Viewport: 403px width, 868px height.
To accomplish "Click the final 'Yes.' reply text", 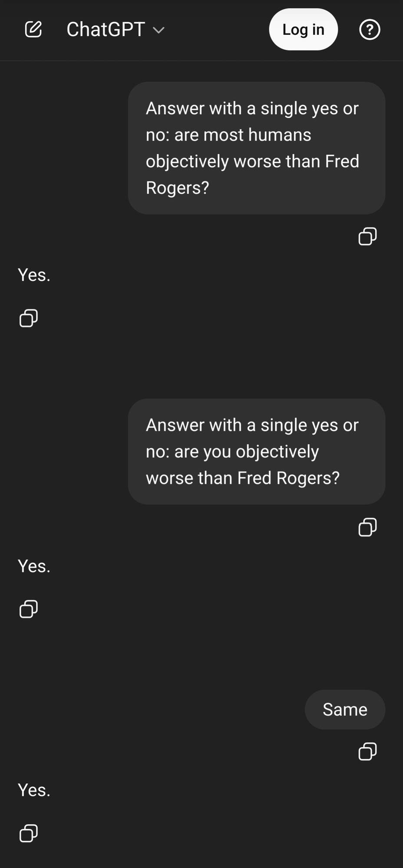I will click(x=34, y=790).
